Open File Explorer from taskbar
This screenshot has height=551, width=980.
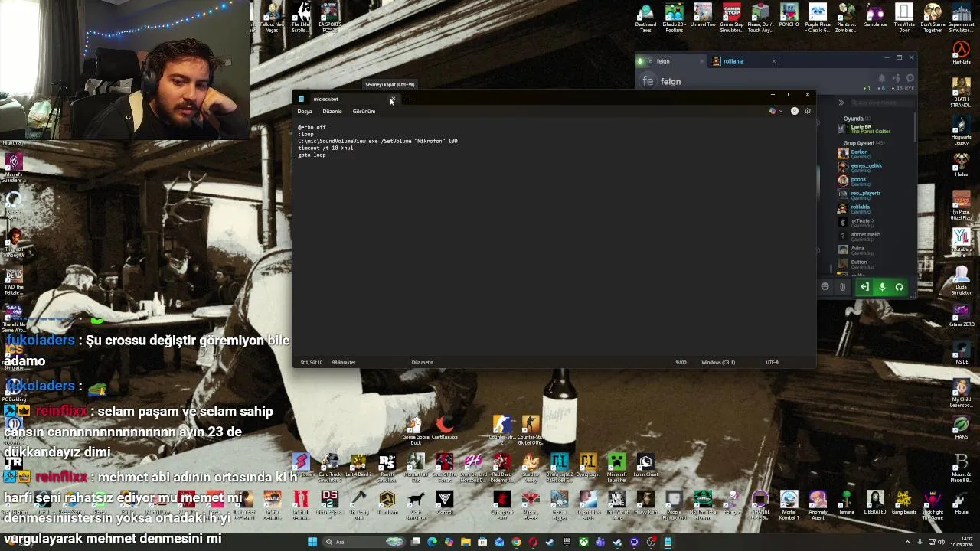point(465,542)
